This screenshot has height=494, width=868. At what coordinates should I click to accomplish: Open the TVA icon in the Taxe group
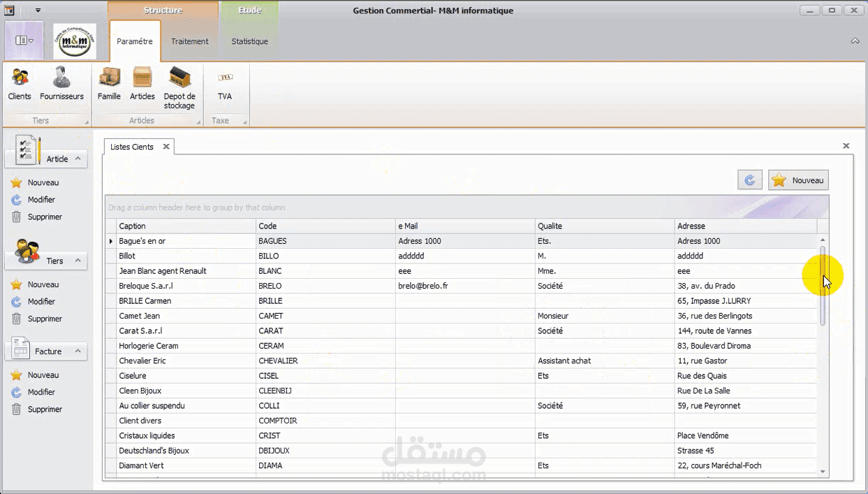[x=224, y=82]
